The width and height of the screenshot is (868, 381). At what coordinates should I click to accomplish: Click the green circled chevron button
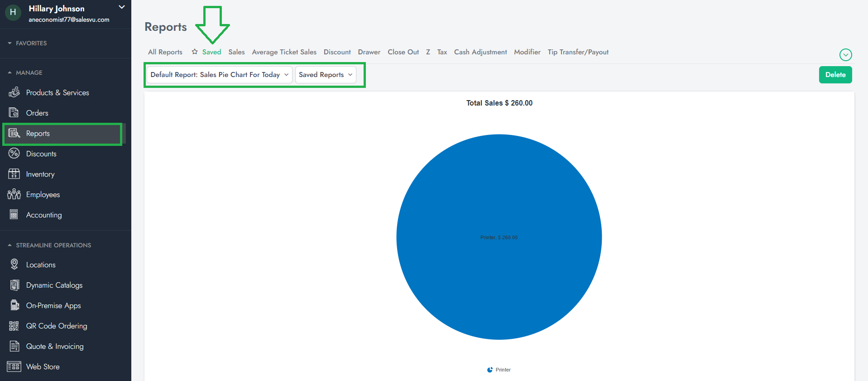[x=845, y=55]
